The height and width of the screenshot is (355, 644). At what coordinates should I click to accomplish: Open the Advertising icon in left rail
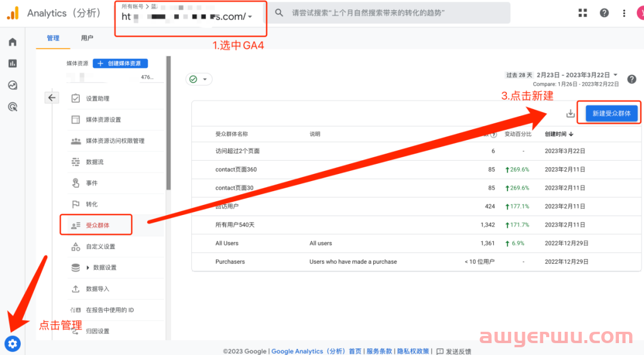13,107
